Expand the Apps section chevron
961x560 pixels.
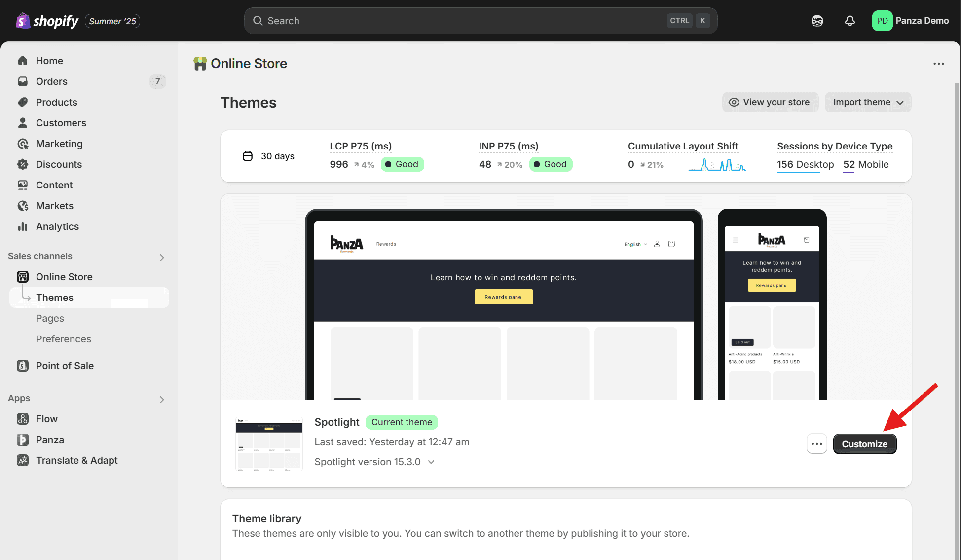coord(162,399)
